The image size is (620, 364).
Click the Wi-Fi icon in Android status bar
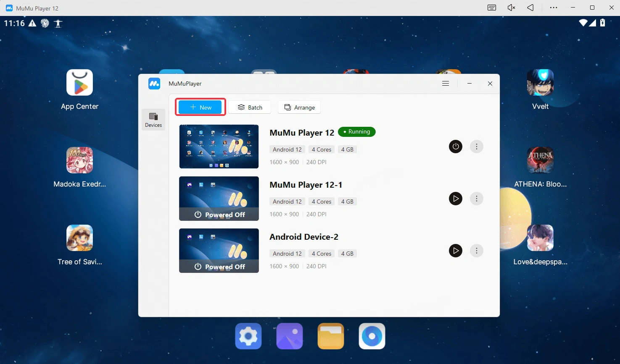tap(583, 23)
